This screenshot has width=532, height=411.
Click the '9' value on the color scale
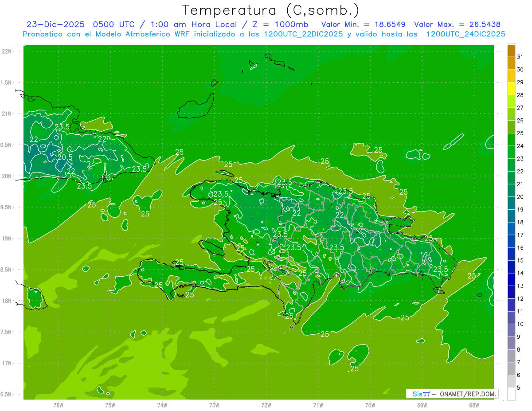[518, 337]
